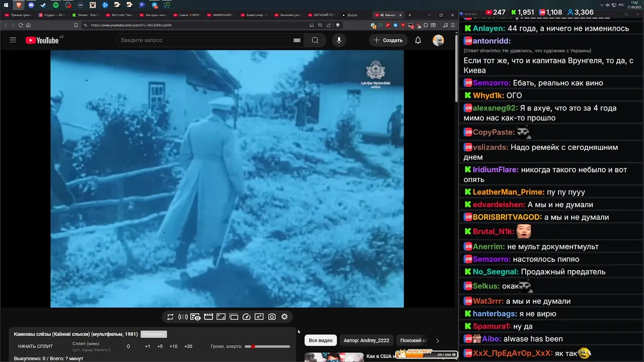The image size is (644, 362).
Task: Click the BORISBRITVAGOD username in chat
Action: (507, 217)
